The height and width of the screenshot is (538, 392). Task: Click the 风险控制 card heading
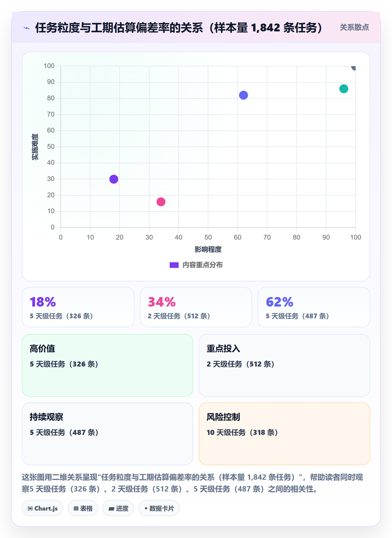[223, 417]
